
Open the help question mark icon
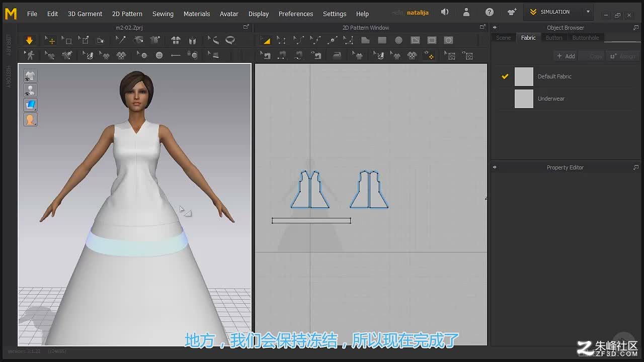click(x=490, y=12)
